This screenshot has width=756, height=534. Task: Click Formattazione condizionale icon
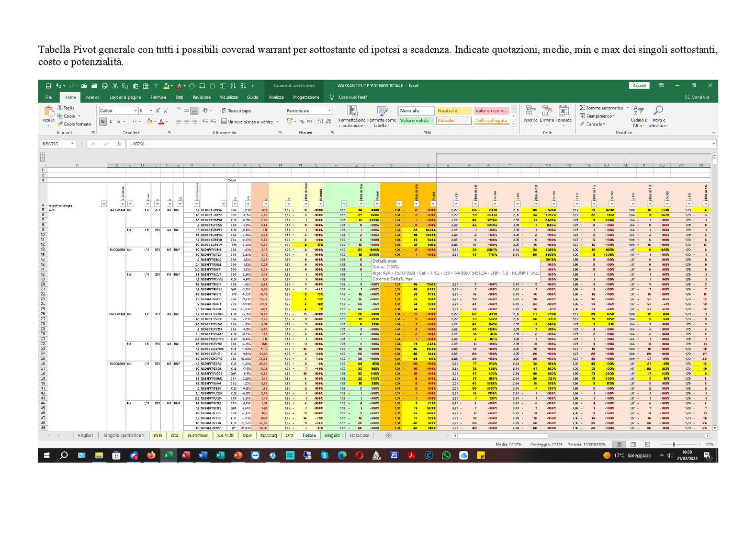(x=352, y=110)
